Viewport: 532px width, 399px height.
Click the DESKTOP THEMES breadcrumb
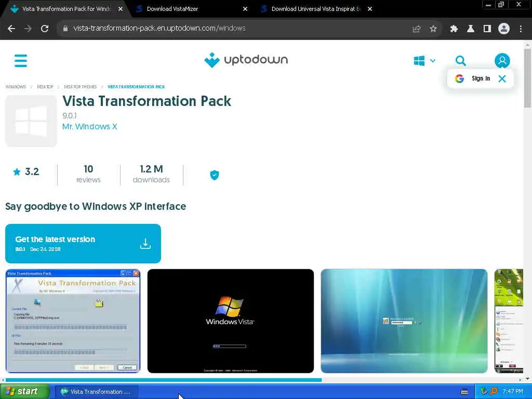pos(81,87)
